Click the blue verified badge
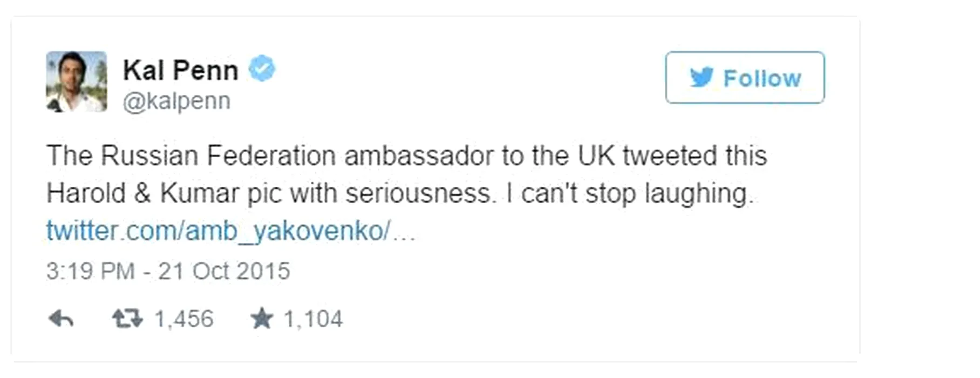Viewport: 980px width, 378px height. coord(262,69)
